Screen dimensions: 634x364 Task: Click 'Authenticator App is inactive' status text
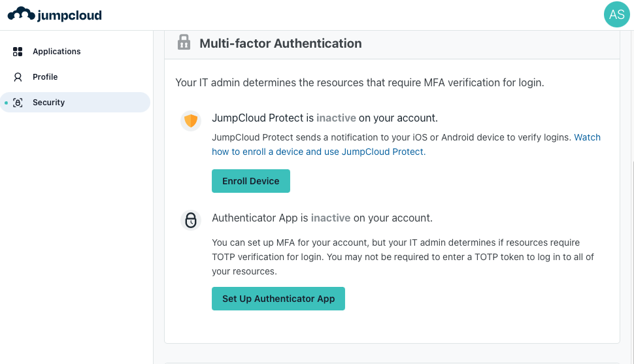[322, 218]
